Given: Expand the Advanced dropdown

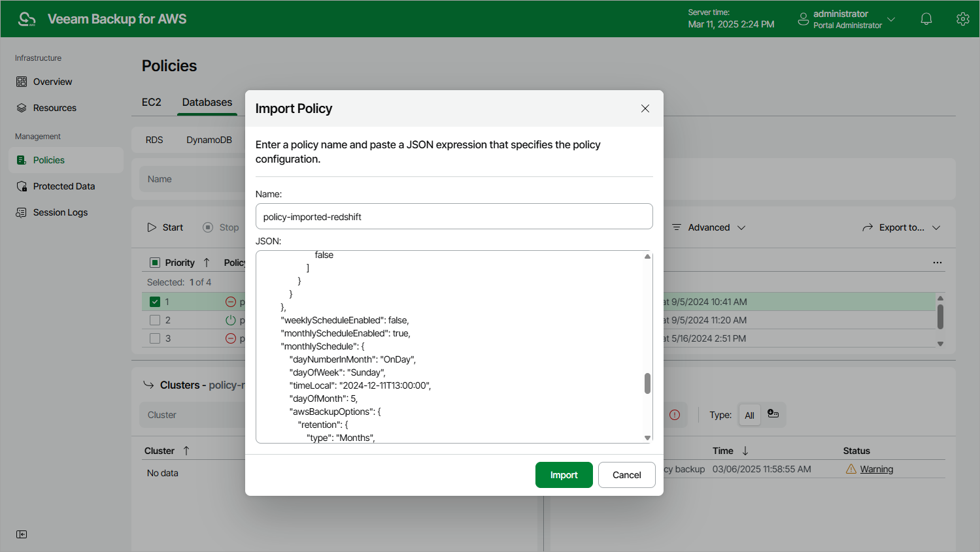Looking at the screenshot, I should (709, 227).
